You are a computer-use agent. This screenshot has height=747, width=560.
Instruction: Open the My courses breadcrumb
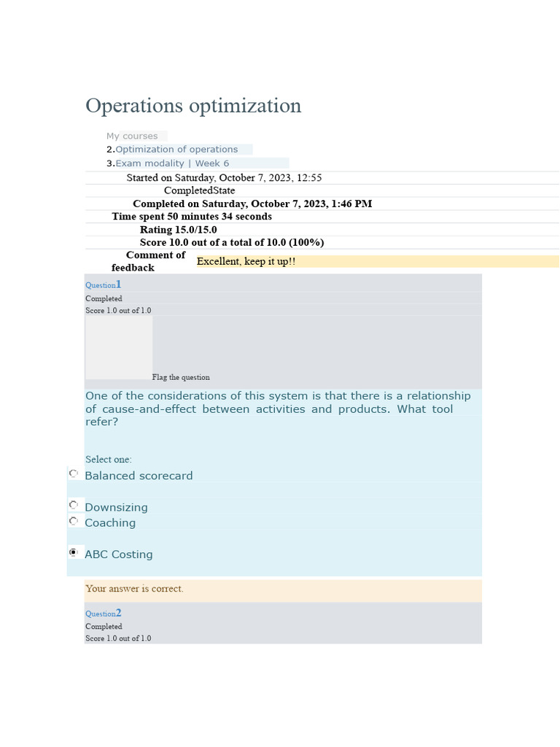pyautogui.click(x=132, y=136)
